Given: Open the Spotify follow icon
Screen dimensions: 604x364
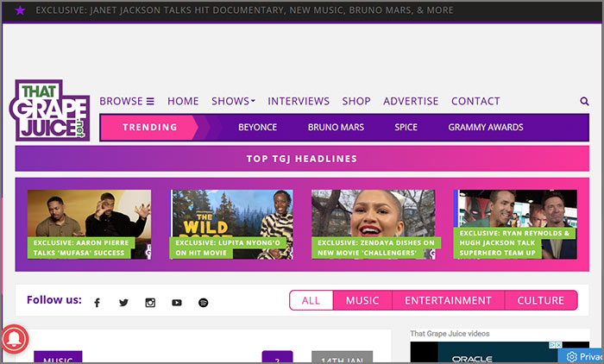Looking at the screenshot, I should pyautogui.click(x=204, y=303).
